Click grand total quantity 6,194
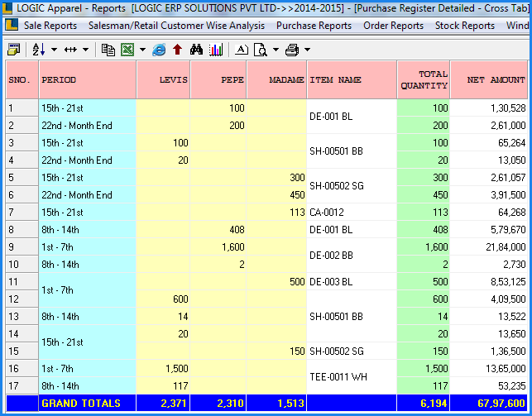This screenshot has width=532, height=416. tap(424, 403)
